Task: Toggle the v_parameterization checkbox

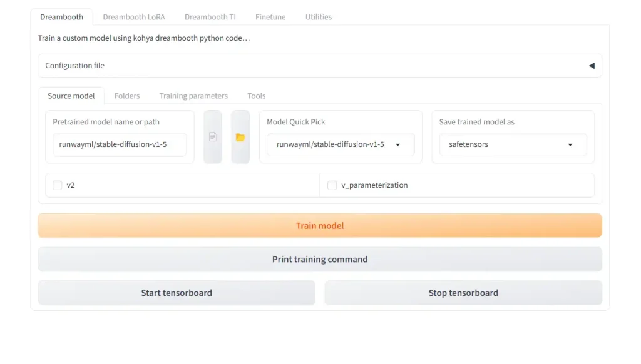Action: pyautogui.click(x=332, y=185)
